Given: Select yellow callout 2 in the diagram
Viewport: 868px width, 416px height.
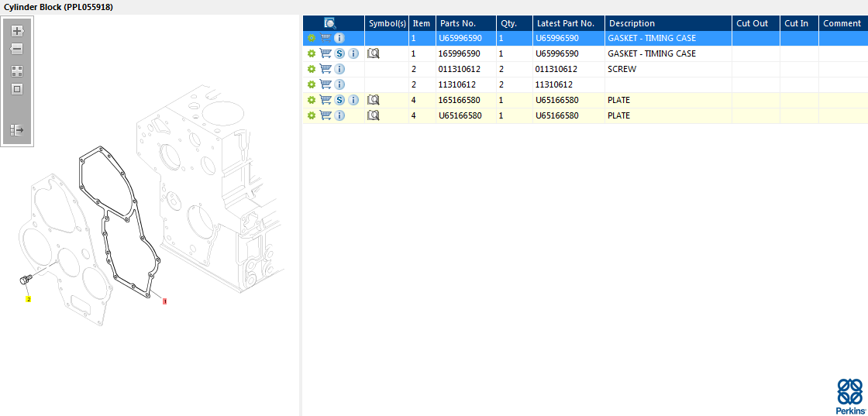Looking at the screenshot, I should [x=28, y=299].
